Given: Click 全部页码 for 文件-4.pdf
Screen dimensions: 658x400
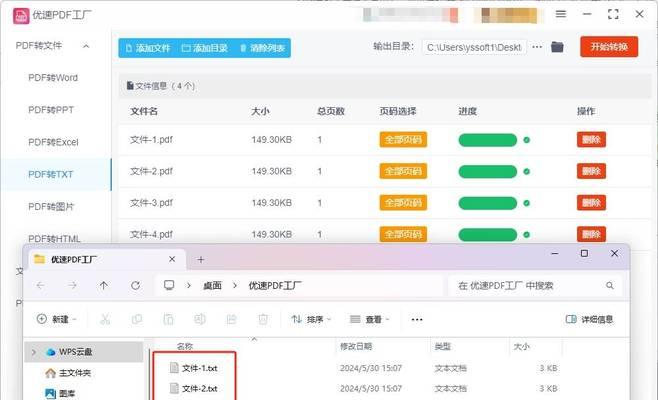Looking at the screenshot, I should 403,234.
